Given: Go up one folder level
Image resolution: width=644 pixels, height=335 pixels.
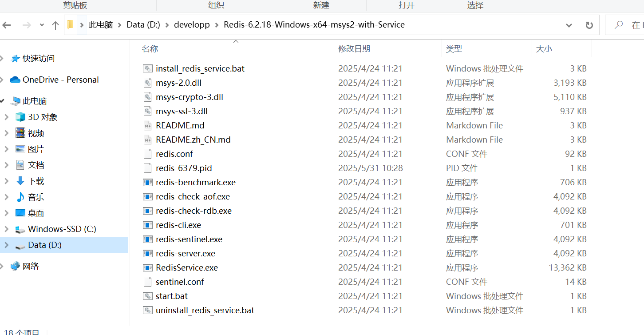Looking at the screenshot, I should pyautogui.click(x=55, y=25).
